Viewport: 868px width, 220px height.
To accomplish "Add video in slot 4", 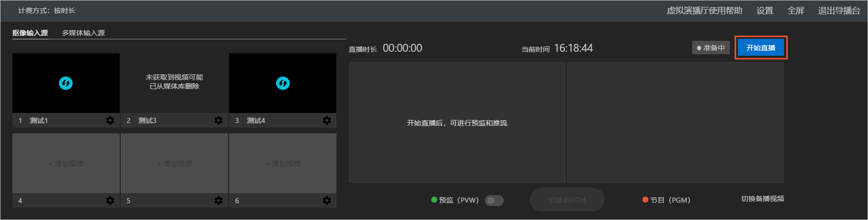I will 66,163.
